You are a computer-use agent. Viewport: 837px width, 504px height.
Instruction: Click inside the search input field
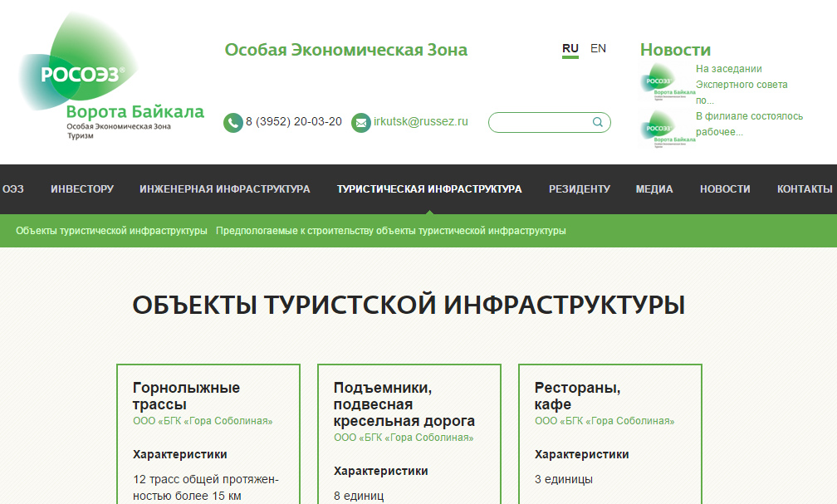pos(540,123)
